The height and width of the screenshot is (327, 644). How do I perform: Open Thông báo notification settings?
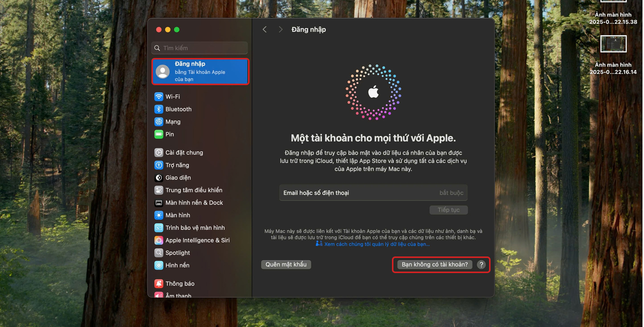click(158, 283)
